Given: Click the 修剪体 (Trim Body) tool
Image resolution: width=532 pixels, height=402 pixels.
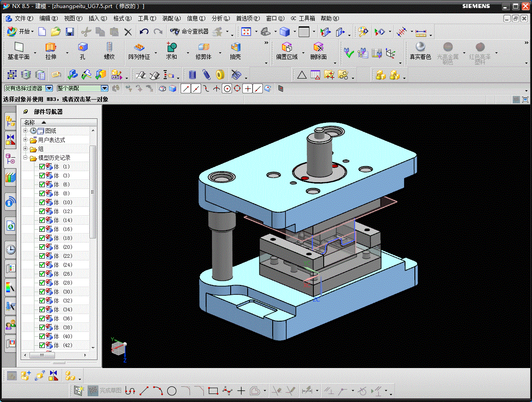Looking at the screenshot, I should [x=203, y=50].
